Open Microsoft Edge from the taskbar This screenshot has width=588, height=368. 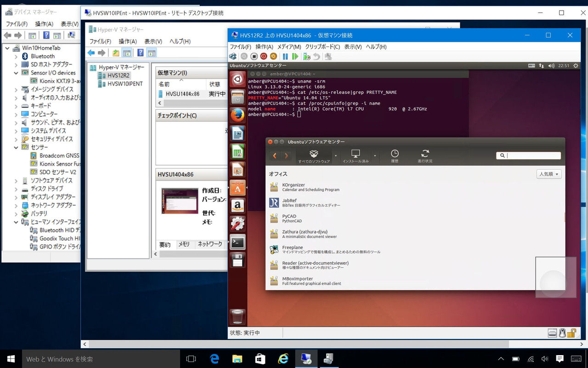(x=215, y=359)
